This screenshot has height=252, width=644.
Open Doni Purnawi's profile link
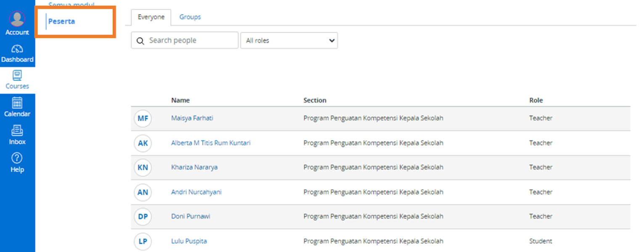(x=191, y=216)
